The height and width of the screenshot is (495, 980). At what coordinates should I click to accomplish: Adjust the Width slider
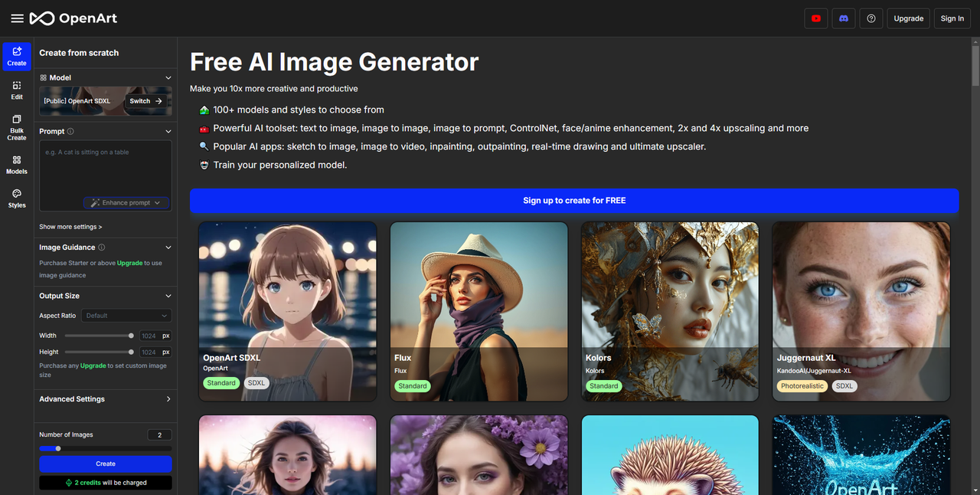(100, 336)
